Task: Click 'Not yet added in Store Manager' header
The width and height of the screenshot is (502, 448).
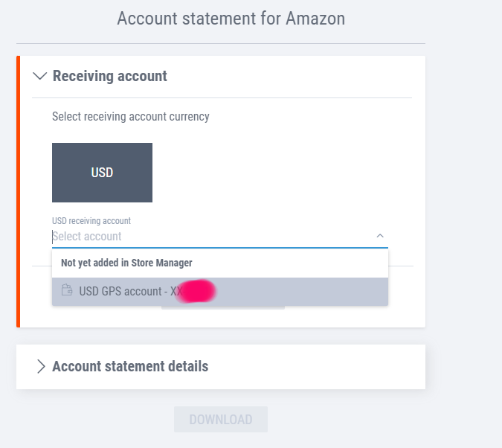Action: tap(126, 263)
